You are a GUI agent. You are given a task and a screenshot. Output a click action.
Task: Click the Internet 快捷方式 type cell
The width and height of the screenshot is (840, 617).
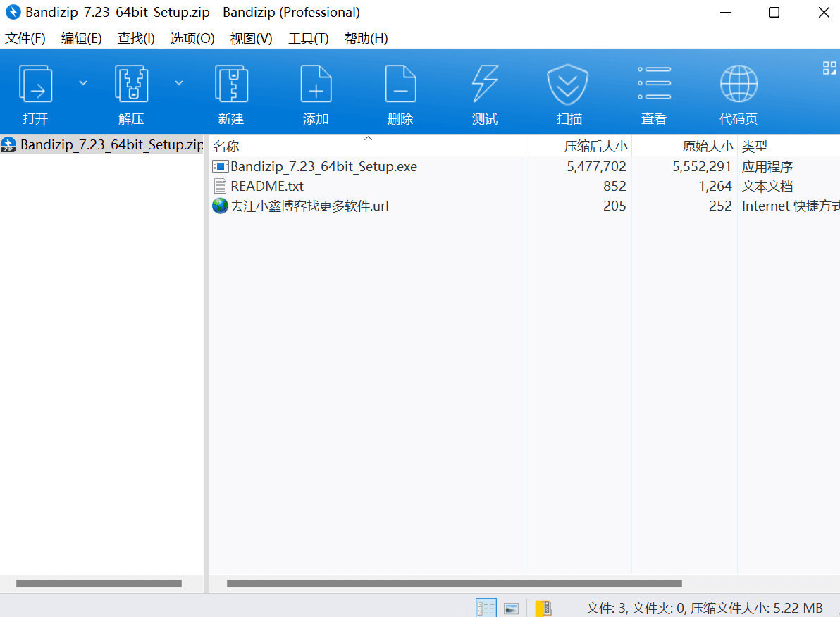coord(791,206)
